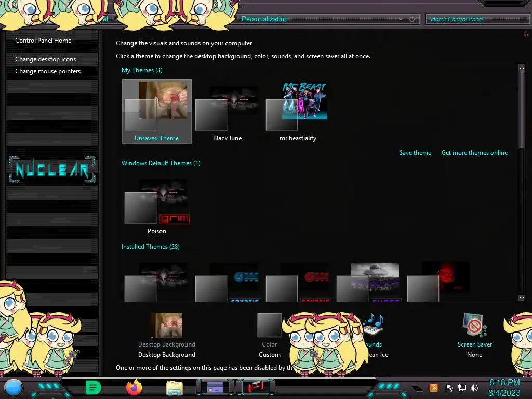Click the Screen Saver label link
This screenshot has height=399, width=532.
pos(474,344)
